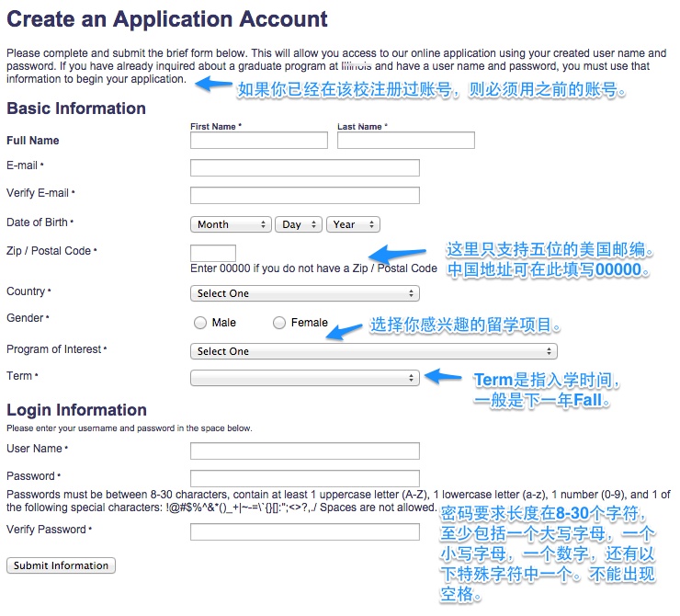Focus the E-mail input field
This screenshot has width=680, height=616.
point(305,167)
